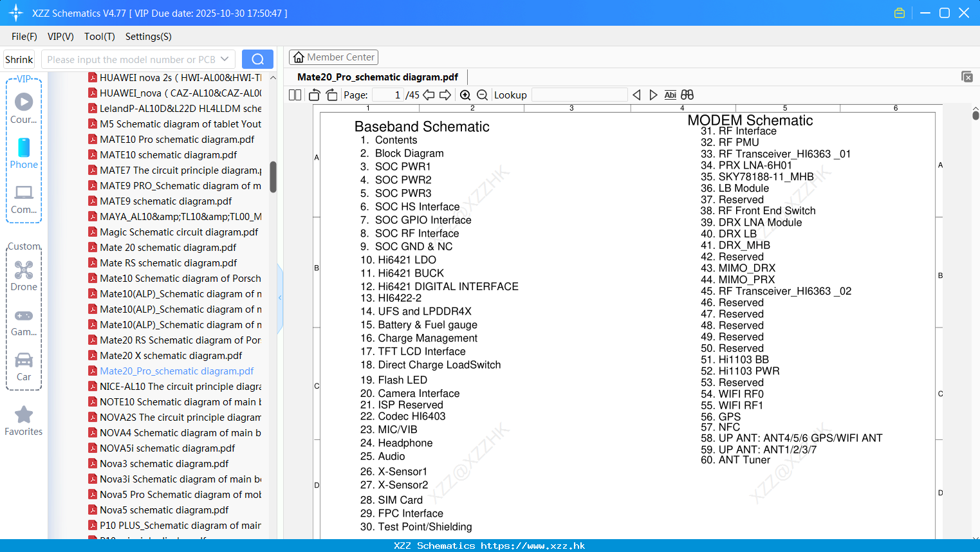Click 'ANT Tuner' contents entry
980x552 pixels.
tap(744, 460)
